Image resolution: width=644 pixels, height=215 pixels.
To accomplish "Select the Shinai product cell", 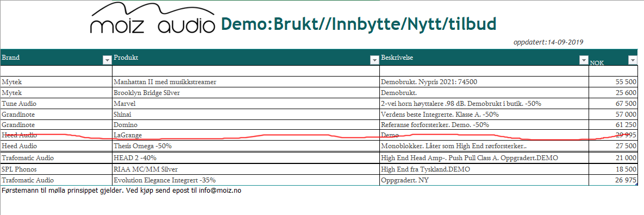I will tap(246, 114).
